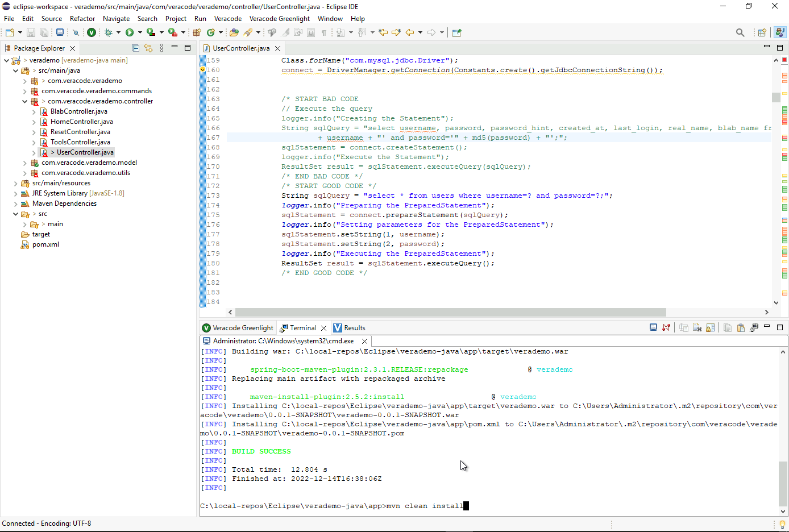The height and width of the screenshot is (532, 789).
Task: Click the Disconnect terminal icon
Action: click(x=666, y=327)
